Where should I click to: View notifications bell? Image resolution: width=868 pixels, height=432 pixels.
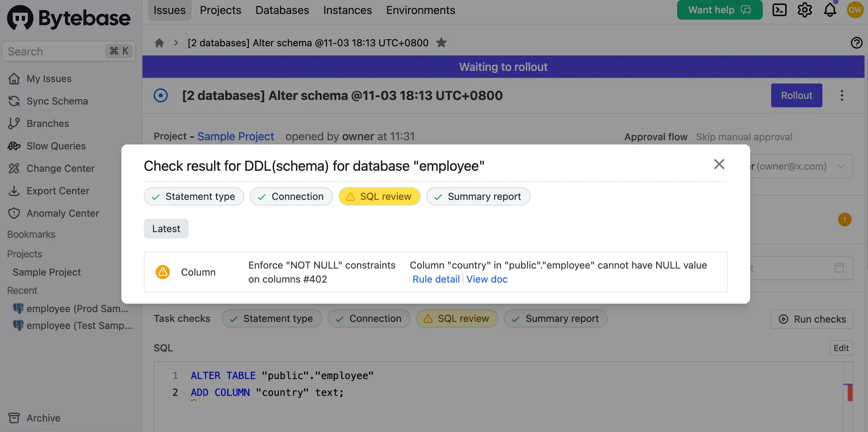click(830, 10)
